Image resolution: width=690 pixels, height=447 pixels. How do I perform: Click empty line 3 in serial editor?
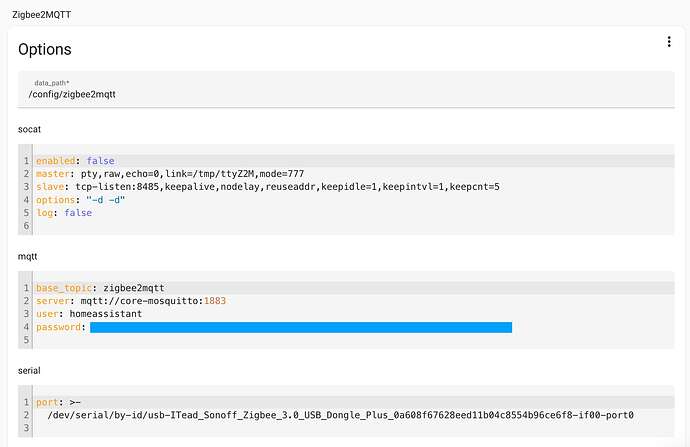pyautogui.click(x=353, y=428)
